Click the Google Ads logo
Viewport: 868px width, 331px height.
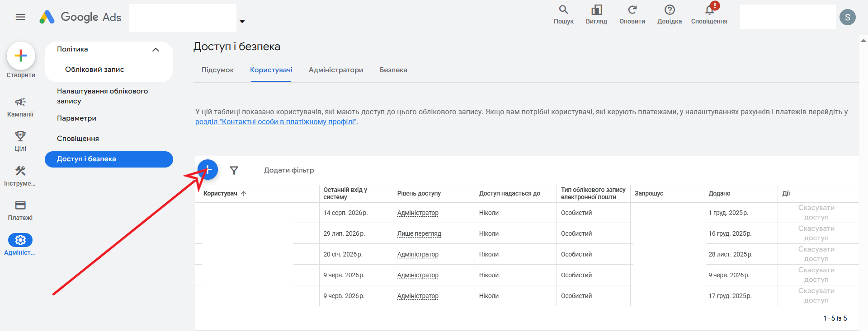80,17
